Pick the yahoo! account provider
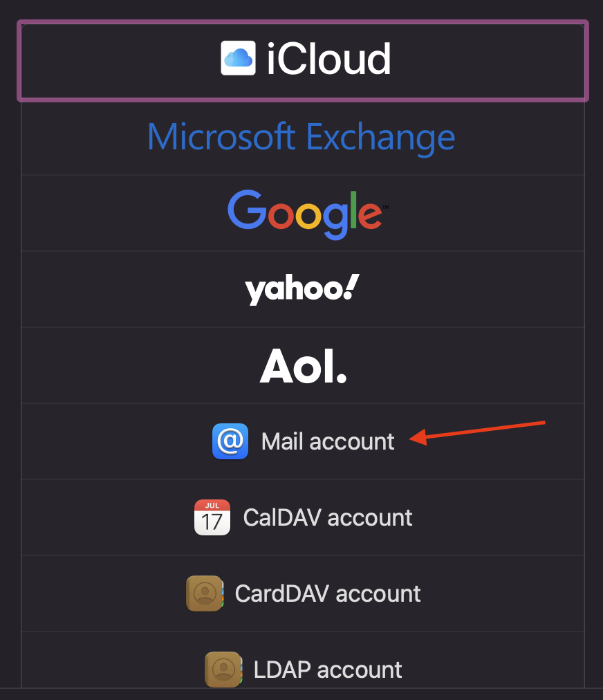 [302, 289]
